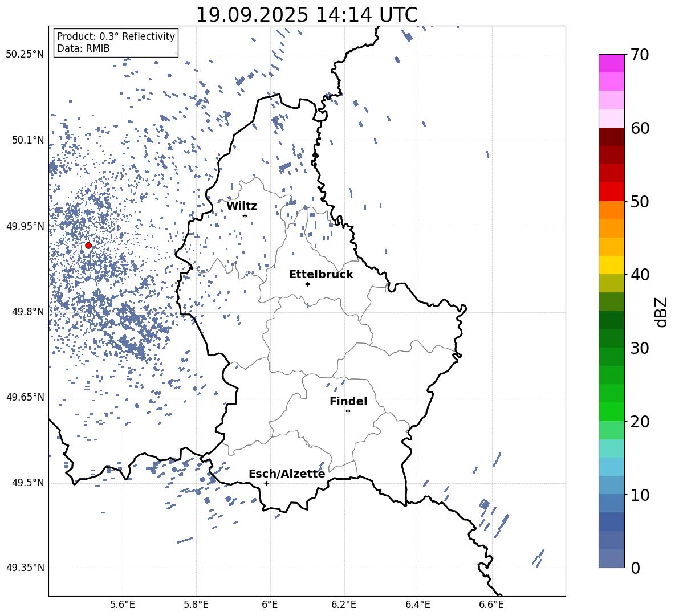Click the 49.8°N latitude label
Viewport: 675px width, 616px height.
click(x=29, y=312)
